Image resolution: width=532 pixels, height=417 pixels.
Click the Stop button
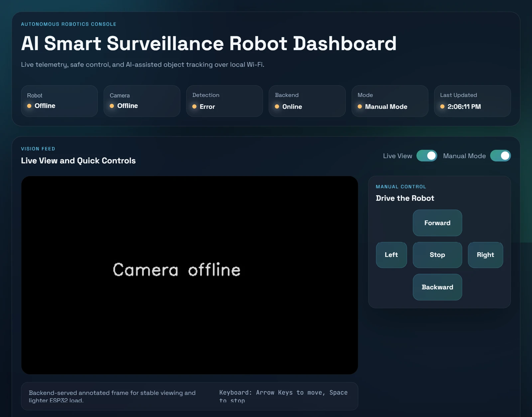[437, 255]
